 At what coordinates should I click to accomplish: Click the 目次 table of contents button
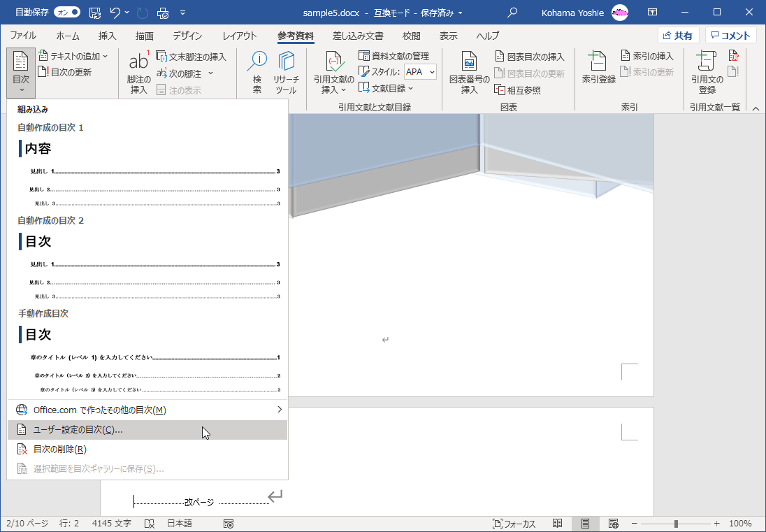[x=21, y=73]
